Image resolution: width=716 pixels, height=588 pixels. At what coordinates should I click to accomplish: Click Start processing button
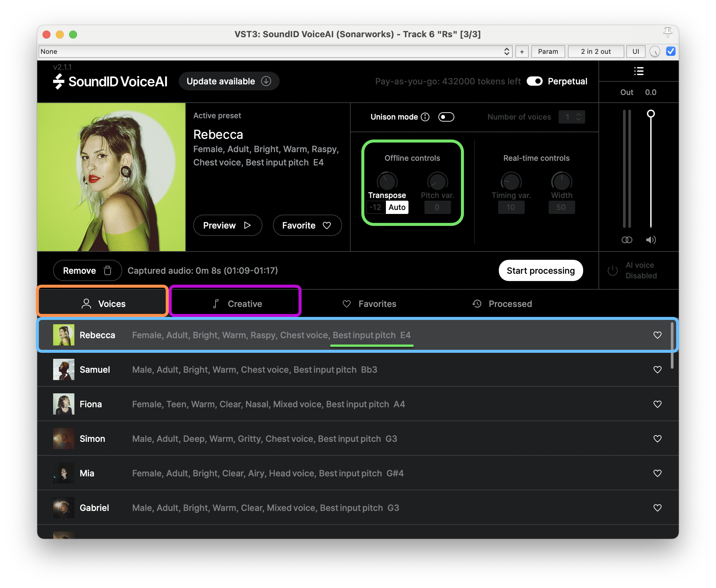pos(541,270)
